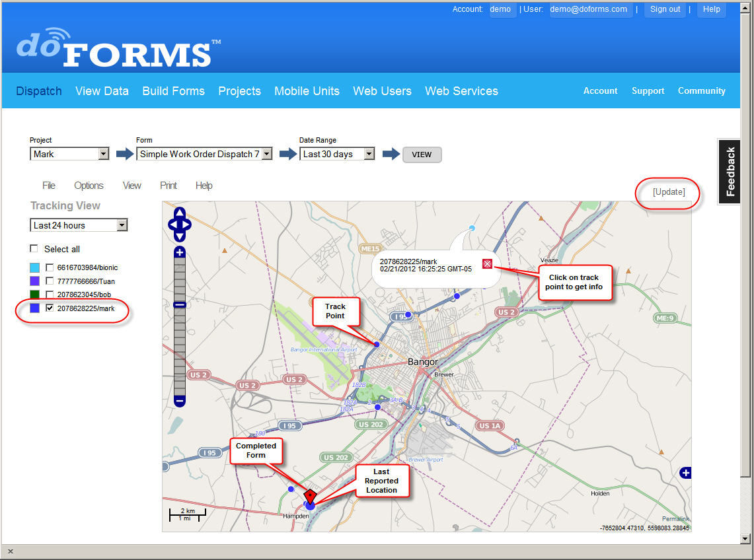Click the track point near Bangor airport

(x=377, y=344)
